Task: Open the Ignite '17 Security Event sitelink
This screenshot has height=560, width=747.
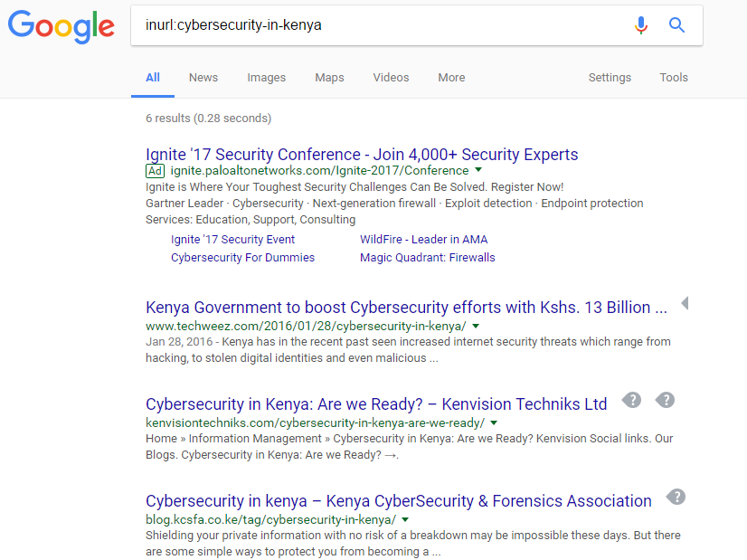Action: click(x=232, y=239)
